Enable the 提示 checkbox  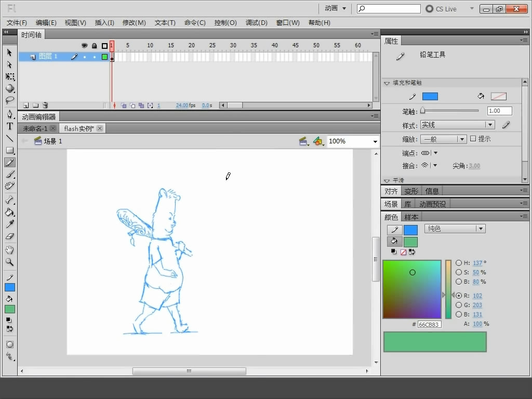[473, 138]
